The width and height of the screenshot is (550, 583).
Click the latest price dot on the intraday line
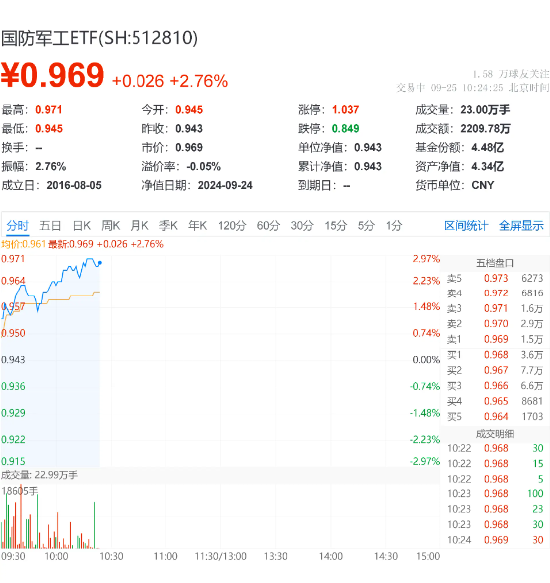click(x=100, y=263)
